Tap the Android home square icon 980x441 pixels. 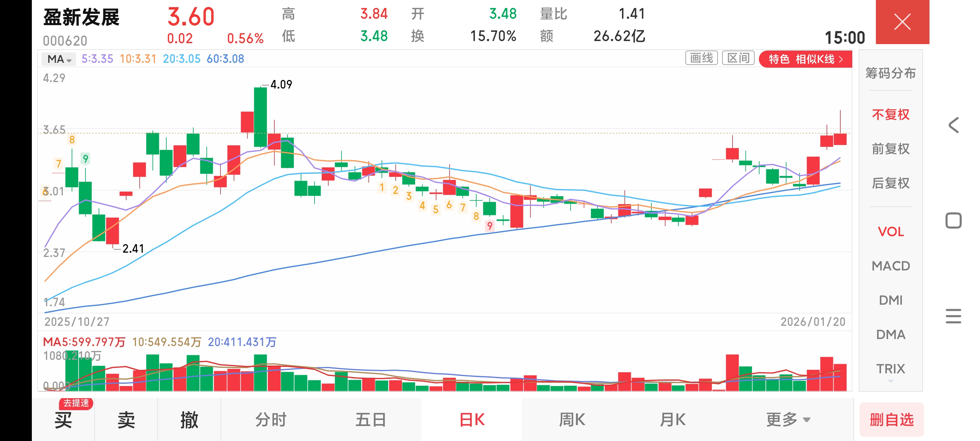pyautogui.click(x=953, y=221)
